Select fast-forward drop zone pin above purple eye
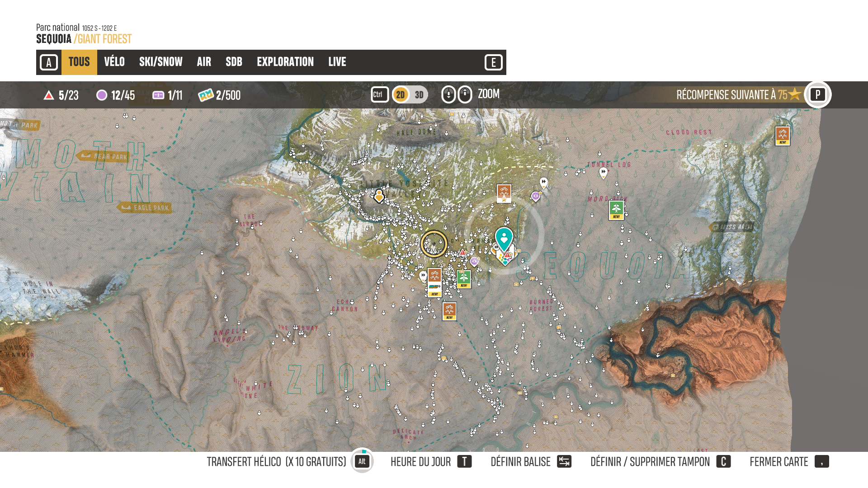The height and width of the screenshot is (488, 868). click(543, 183)
